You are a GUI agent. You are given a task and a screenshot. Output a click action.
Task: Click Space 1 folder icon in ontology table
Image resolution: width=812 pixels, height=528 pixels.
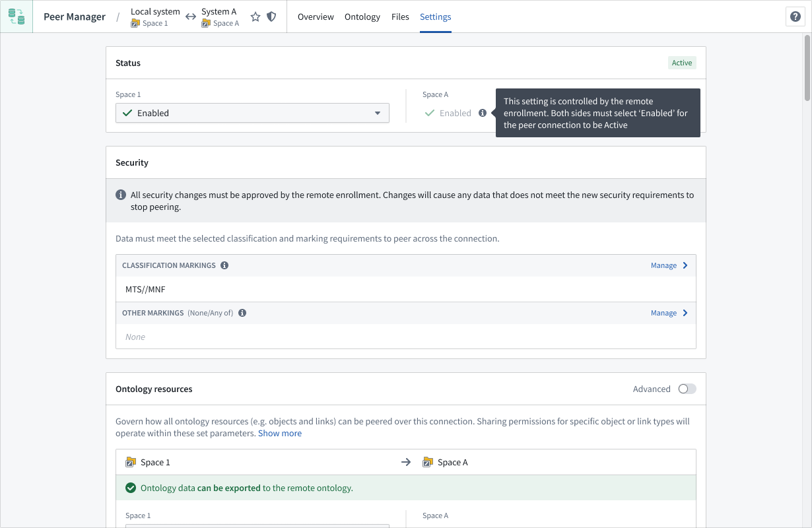131,462
